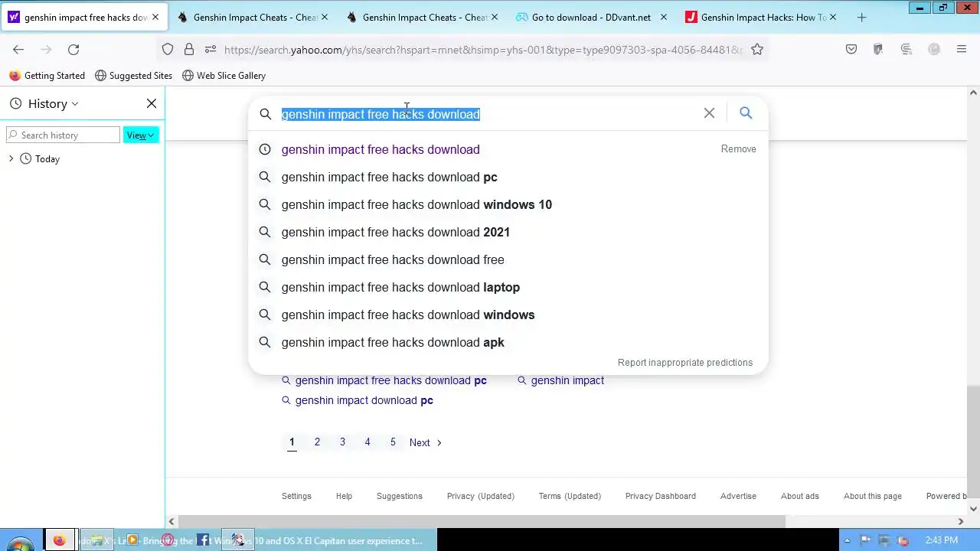Select suggestion ending in '2021'
This screenshot has width=980, height=551.
pyautogui.click(x=508, y=232)
